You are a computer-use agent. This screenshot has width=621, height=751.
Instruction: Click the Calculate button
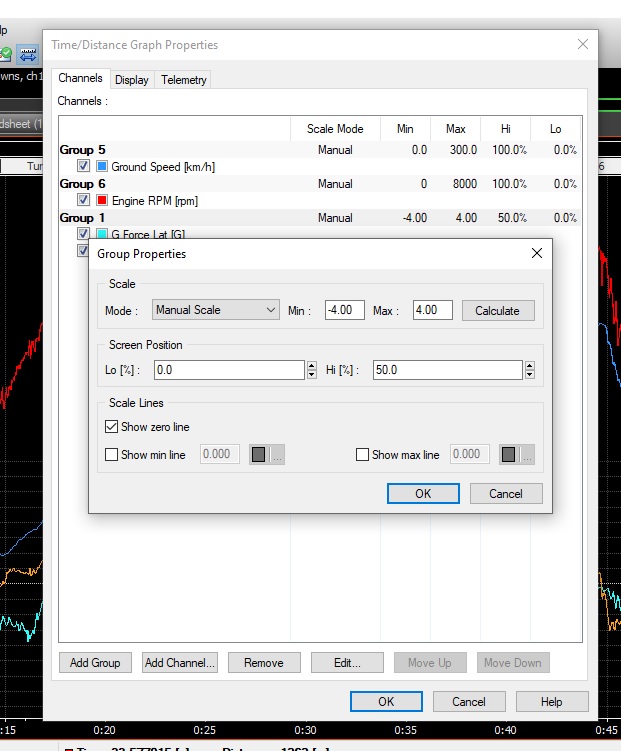point(498,310)
